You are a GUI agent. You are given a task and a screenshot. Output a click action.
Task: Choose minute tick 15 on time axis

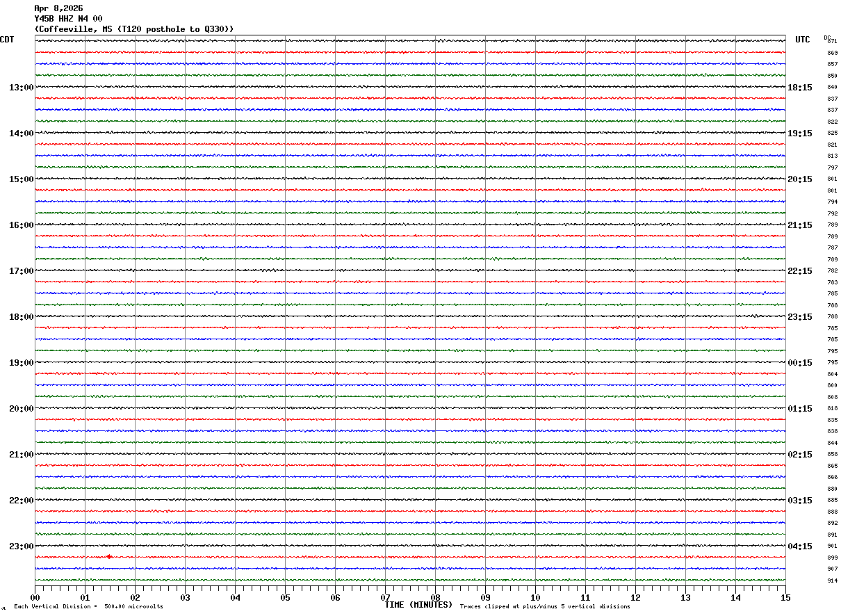tap(785, 597)
